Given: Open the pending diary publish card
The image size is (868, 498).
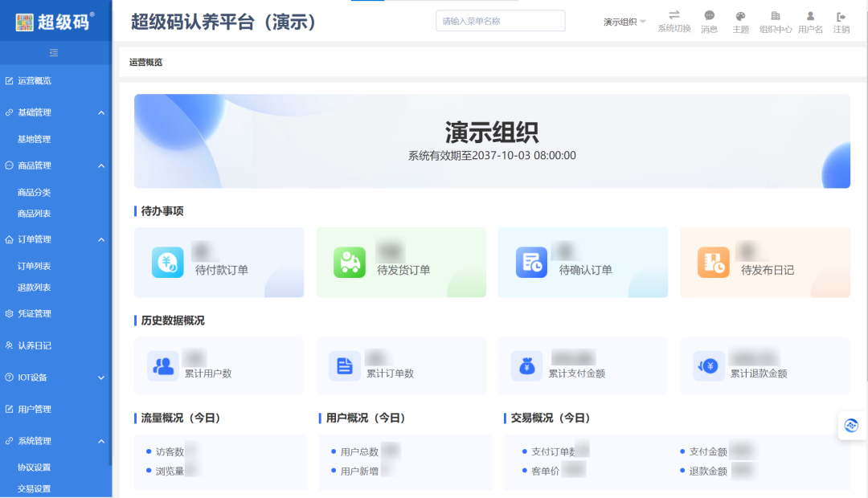Looking at the screenshot, I should point(764,263).
